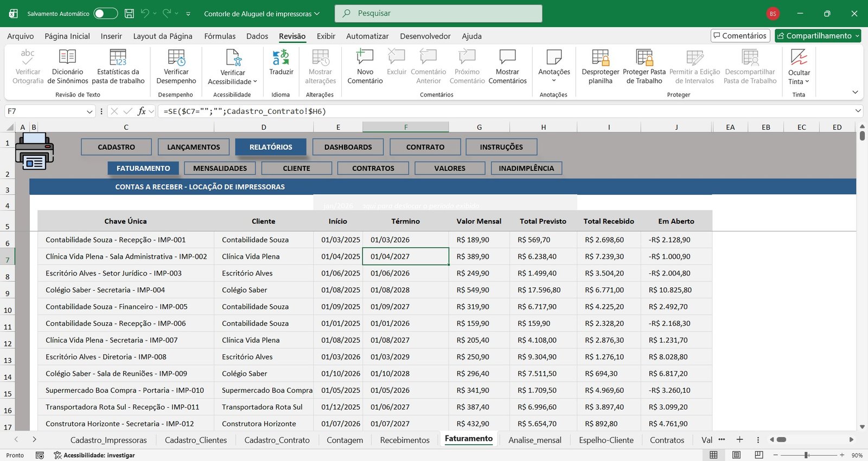The image size is (868, 461).
Task: Open the Arquivo menu
Action: pyautogui.click(x=20, y=36)
